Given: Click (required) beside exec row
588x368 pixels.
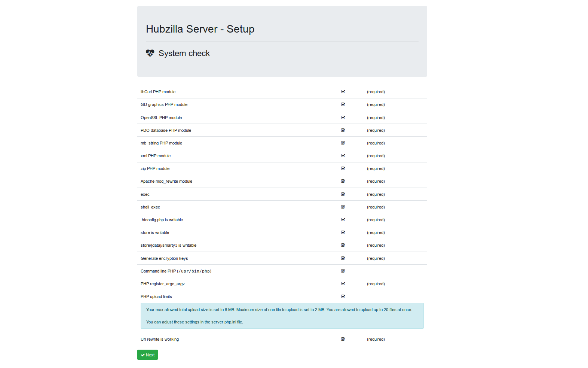Looking at the screenshot, I should coord(376,194).
